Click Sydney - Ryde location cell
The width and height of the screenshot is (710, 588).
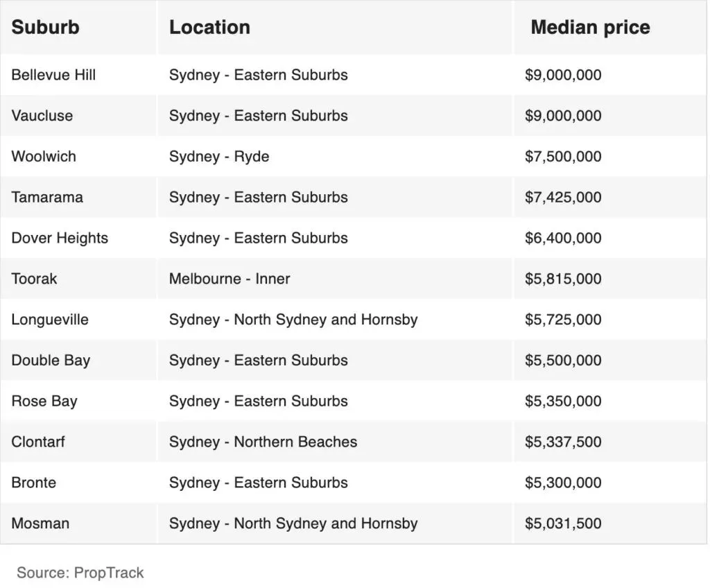pyautogui.click(x=219, y=157)
